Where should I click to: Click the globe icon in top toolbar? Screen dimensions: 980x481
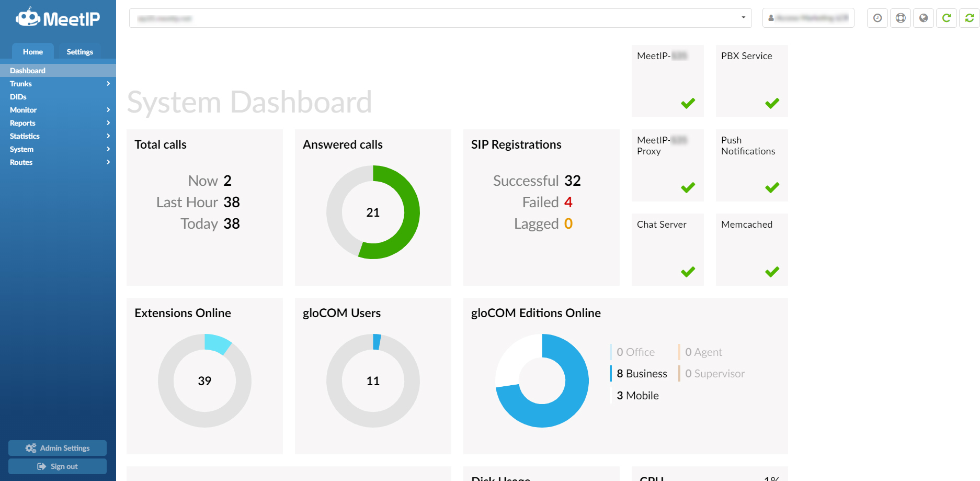pos(924,18)
